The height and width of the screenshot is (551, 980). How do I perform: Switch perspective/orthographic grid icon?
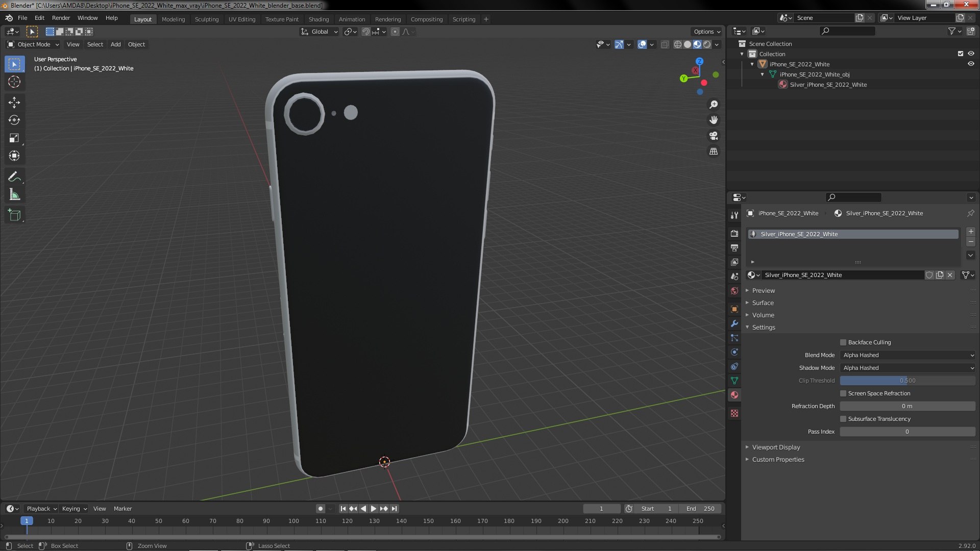(x=714, y=152)
